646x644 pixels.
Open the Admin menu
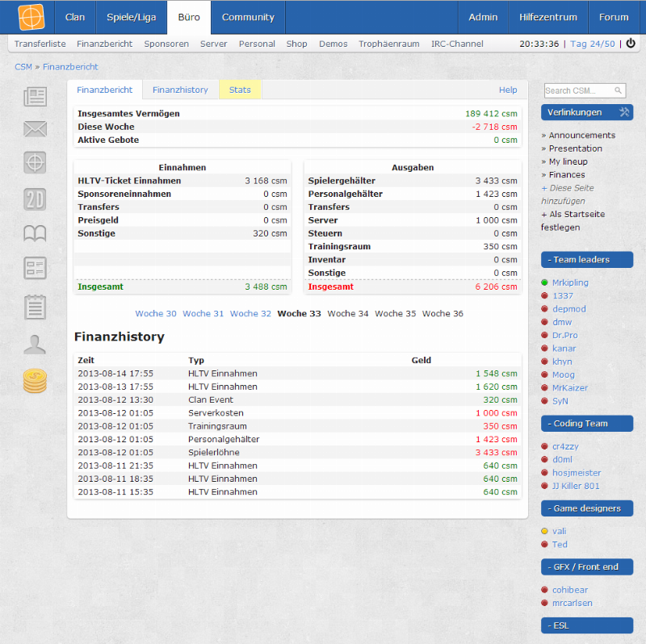(x=483, y=17)
